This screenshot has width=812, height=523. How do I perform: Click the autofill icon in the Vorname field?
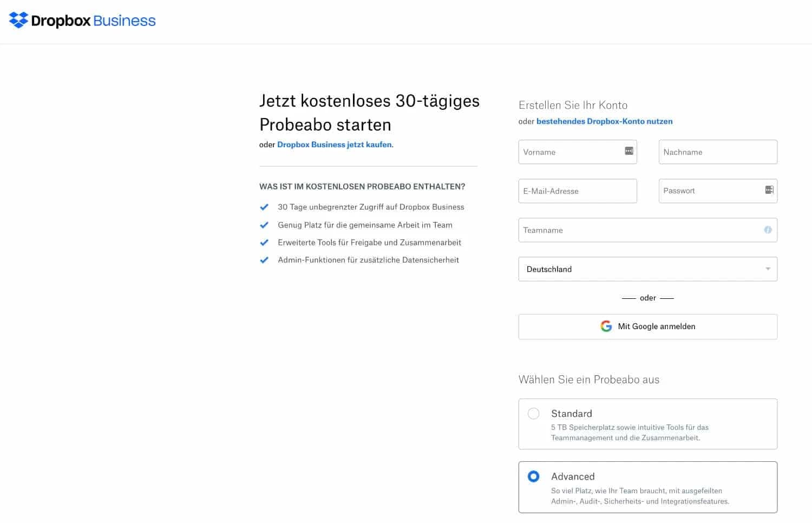pos(628,152)
